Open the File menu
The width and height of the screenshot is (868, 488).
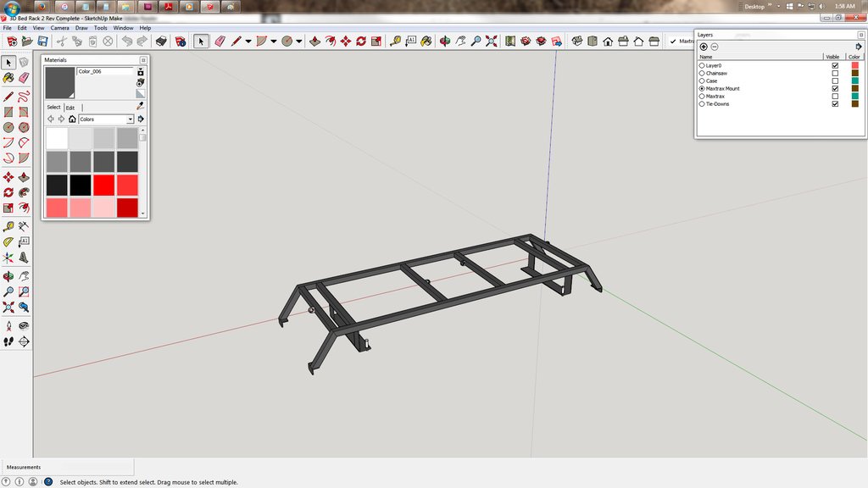tap(7, 28)
